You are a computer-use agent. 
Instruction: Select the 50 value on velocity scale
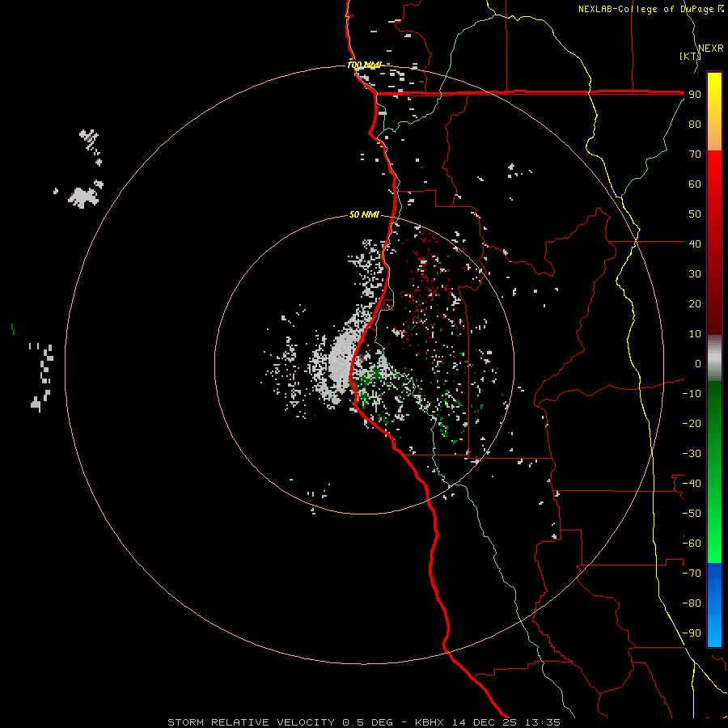coord(695,214)
